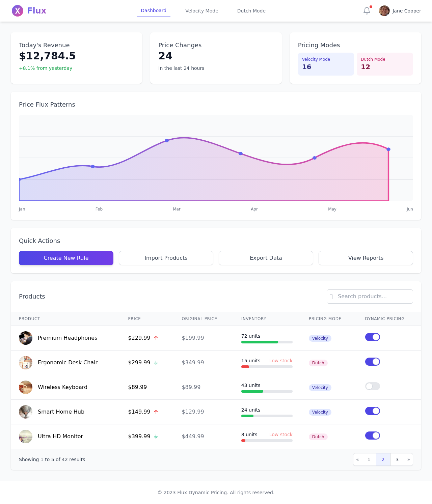Click the red price-increase arrow for Premium Headphones
Viewport: 432px width, 504px height.
pos(156,338)
